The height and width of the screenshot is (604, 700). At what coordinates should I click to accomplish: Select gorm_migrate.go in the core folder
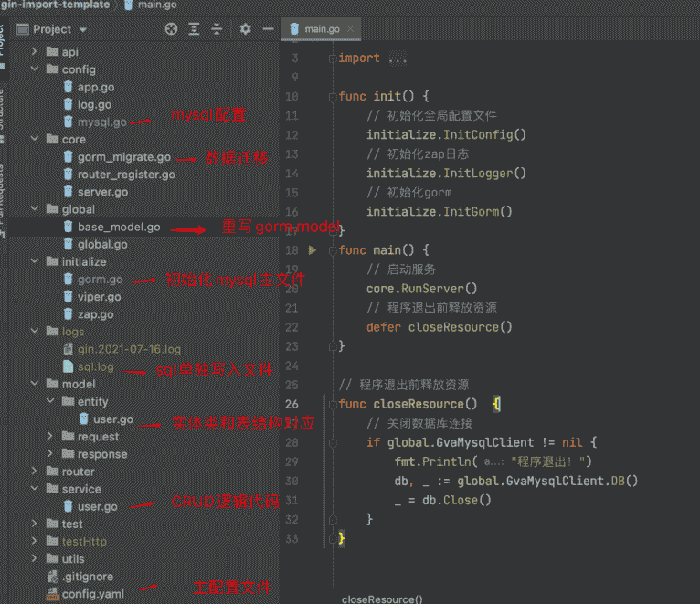point(123,157)
